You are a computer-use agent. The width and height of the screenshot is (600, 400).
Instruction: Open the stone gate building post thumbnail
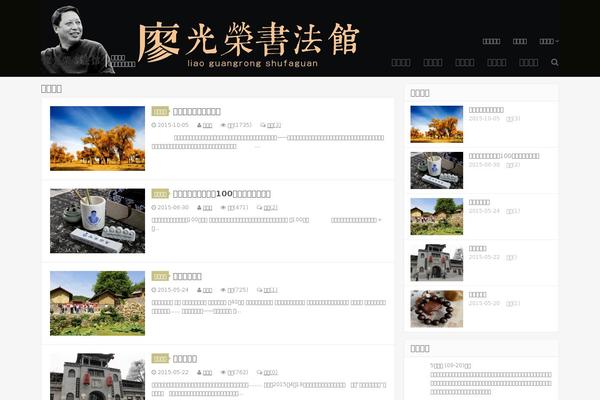pyautogui.click(x=97, y=376)
